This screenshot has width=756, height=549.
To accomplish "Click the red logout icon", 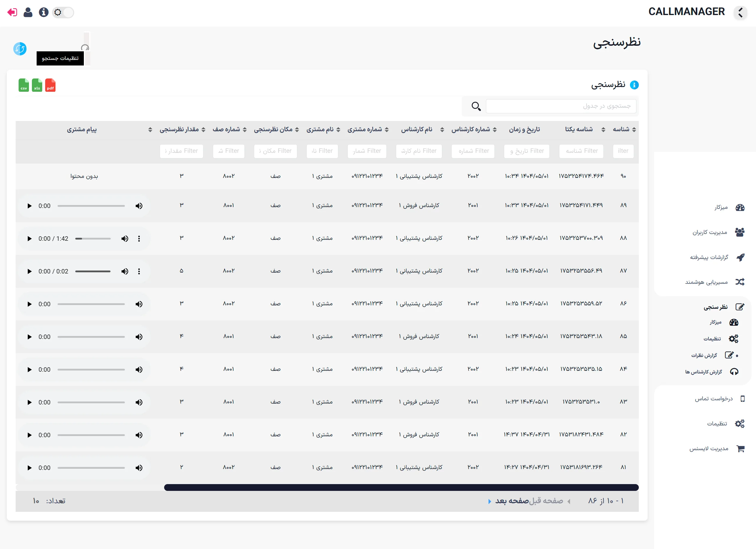I will tap(12, 12).
